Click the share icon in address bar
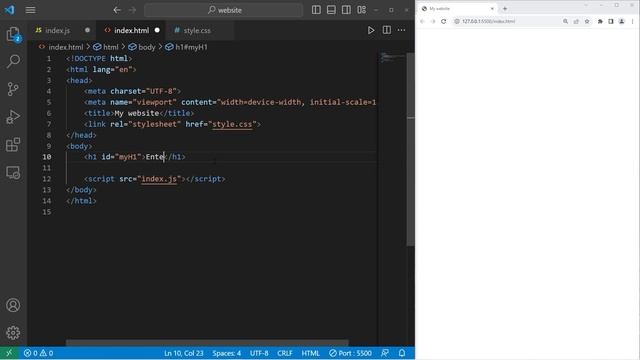The height and width of the screenshot is (360, 640). (576, 21)
